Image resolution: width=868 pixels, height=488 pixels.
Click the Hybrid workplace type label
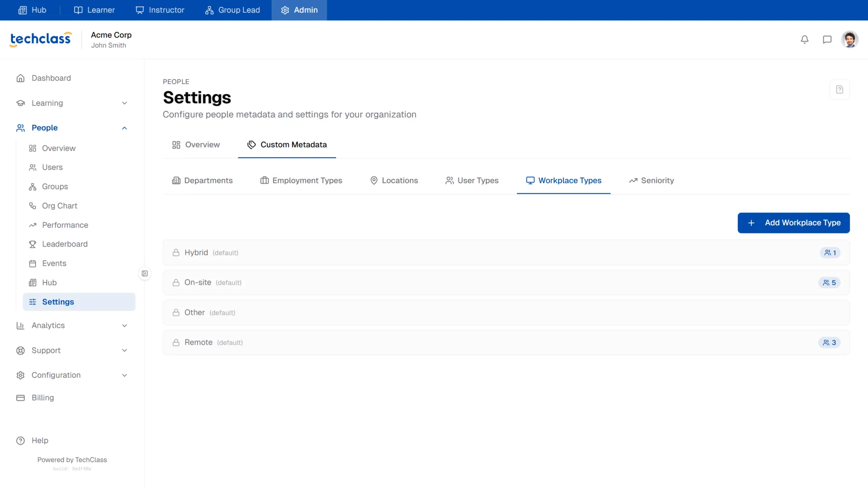pyautogui.click(x=196, y=253)
